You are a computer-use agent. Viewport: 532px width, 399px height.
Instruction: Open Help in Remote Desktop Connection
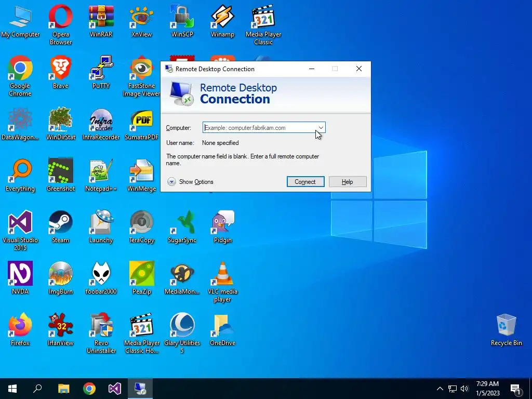coord(348,181)
